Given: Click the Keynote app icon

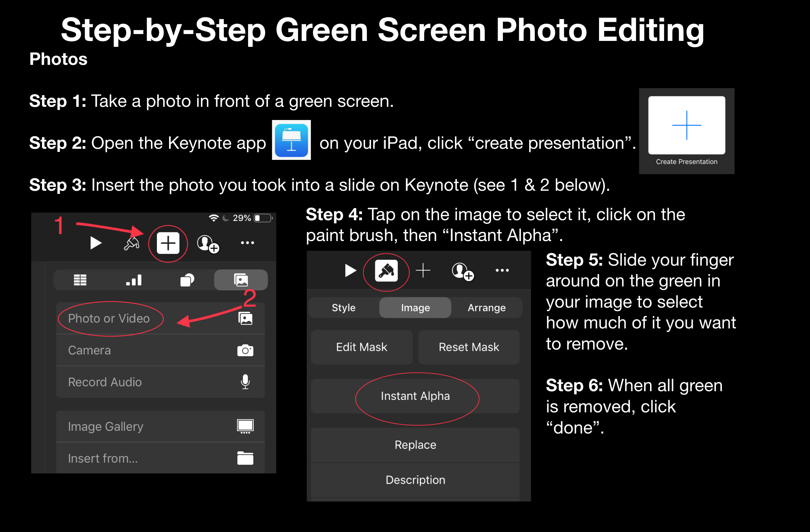Looking at the screenshot, I should point(291,140).
